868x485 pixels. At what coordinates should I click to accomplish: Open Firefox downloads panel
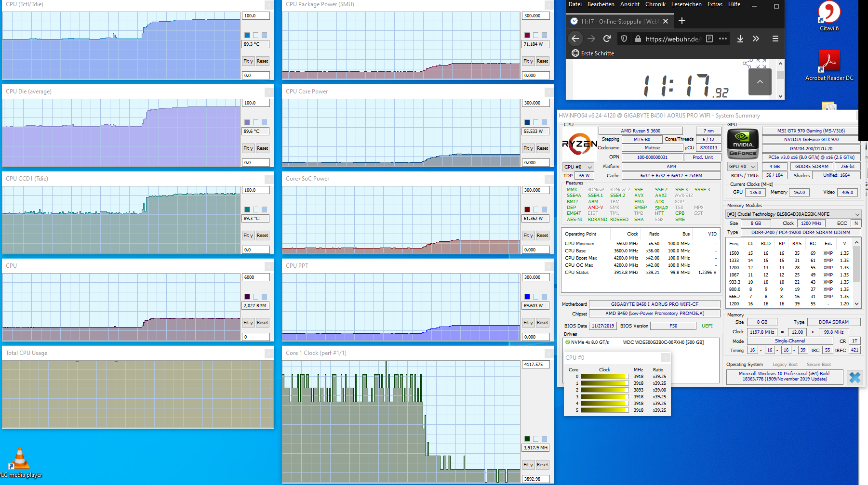point(740,39)
